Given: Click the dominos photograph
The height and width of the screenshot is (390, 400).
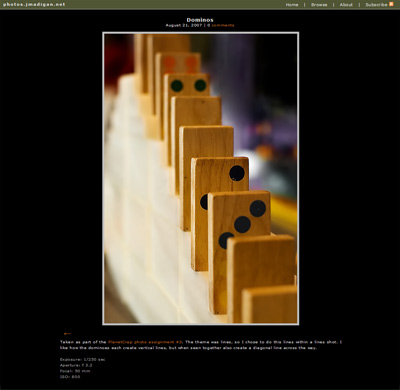Looking at the screenshot, I should pyautogui.click(x=201, y=178).
